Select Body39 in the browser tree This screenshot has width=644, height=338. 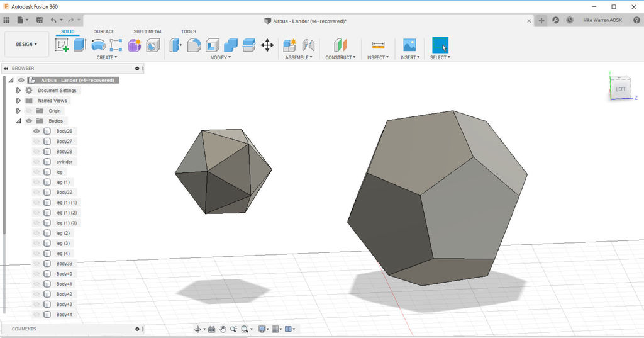[x=64, y=264]
